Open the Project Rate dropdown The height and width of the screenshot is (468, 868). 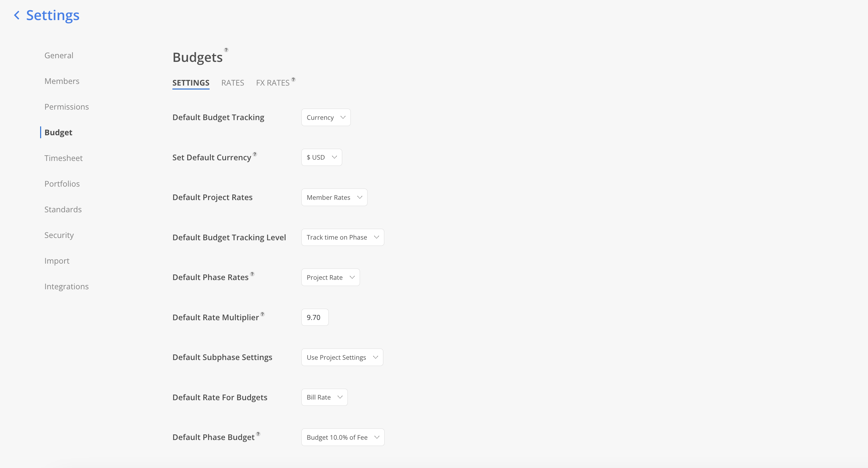(331, 277)
